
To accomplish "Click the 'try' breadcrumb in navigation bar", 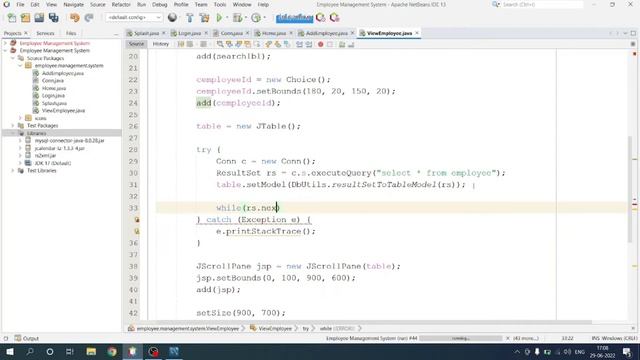I will coord(305,329).
